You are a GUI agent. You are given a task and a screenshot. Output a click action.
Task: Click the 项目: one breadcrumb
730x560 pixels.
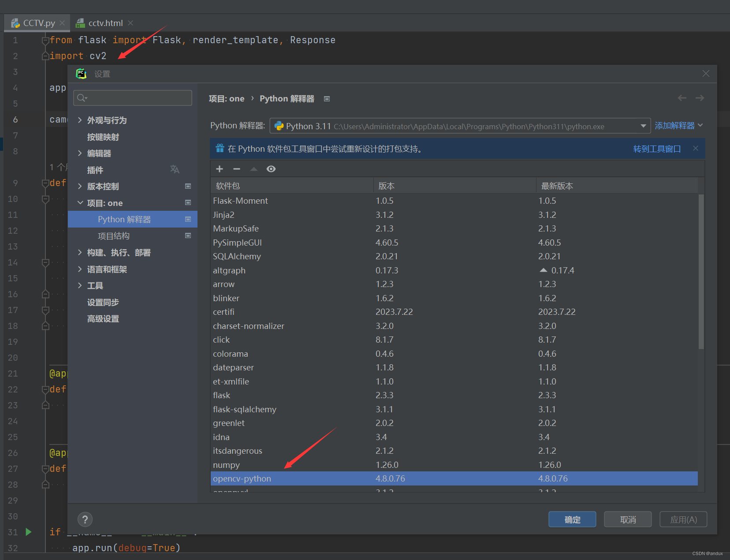click(227, 99)
